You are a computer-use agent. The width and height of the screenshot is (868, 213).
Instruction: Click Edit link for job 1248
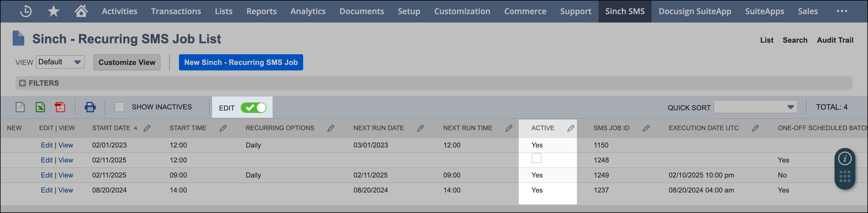pos(46,160)
